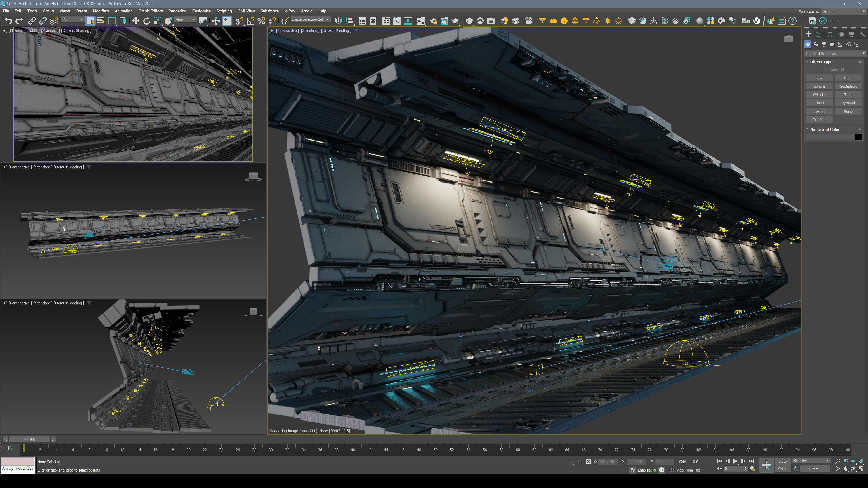The image size is (868, 488).
Task: Open the Standard Primitives dropdown
Action: point(834,54)
